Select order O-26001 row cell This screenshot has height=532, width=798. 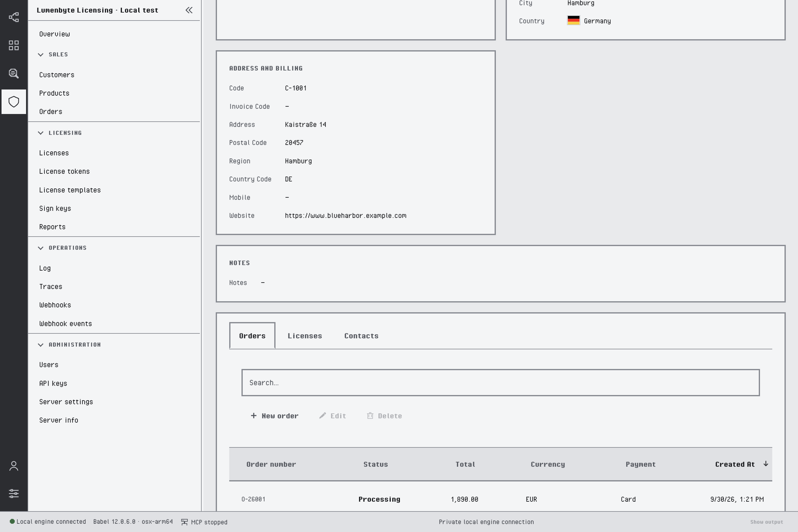pyautogui.click(x=253, y=499)
